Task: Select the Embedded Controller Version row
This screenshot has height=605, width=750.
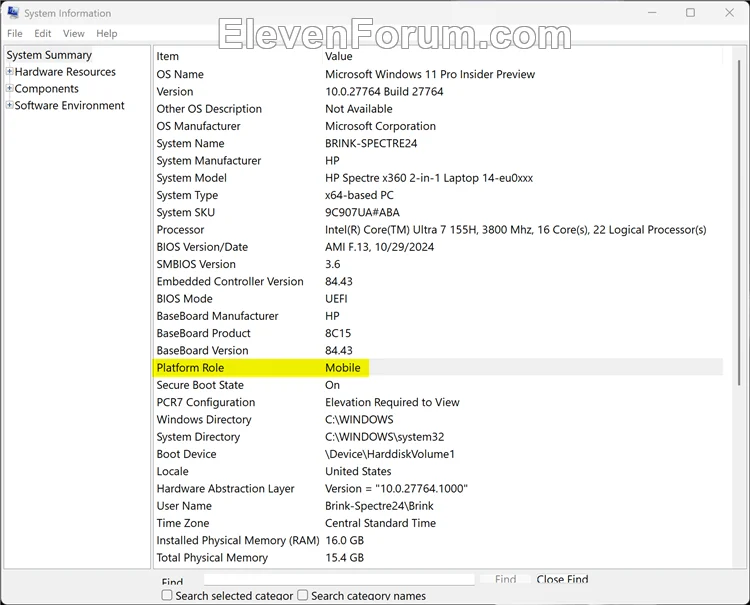Action: pyautogui.click(x=438, y=281)
